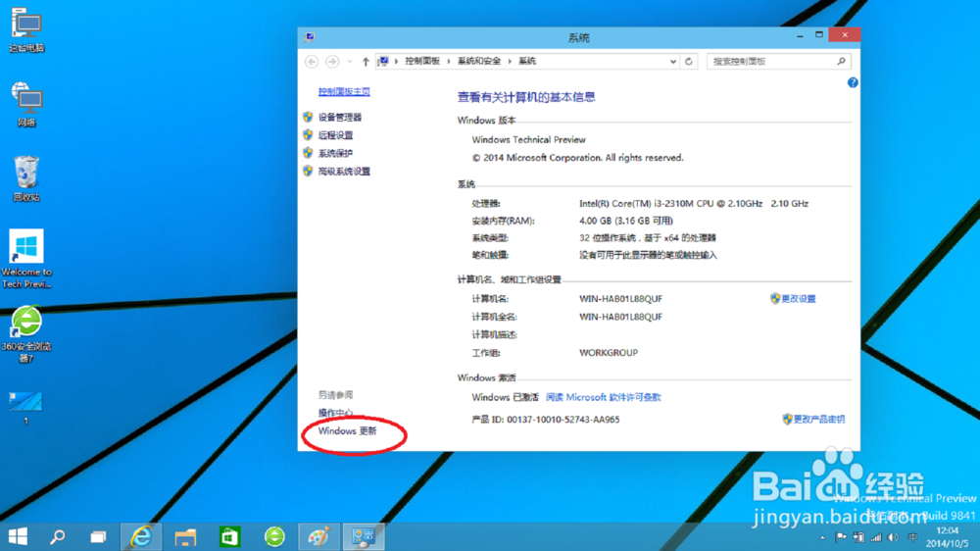
Task: Launch Internet Explorer from the taskbar
Action: tap(141, 536)
